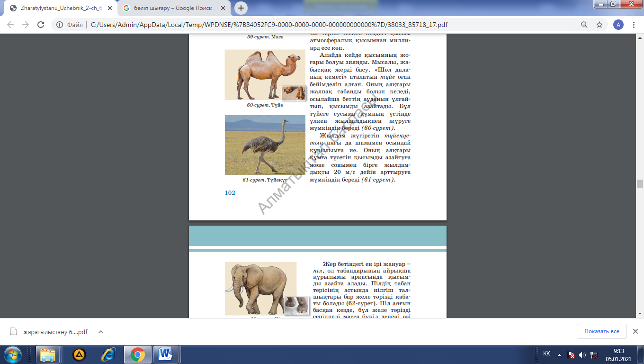Open Microsoft Word from taskbar
644x364 pixels.
(166, 355)
